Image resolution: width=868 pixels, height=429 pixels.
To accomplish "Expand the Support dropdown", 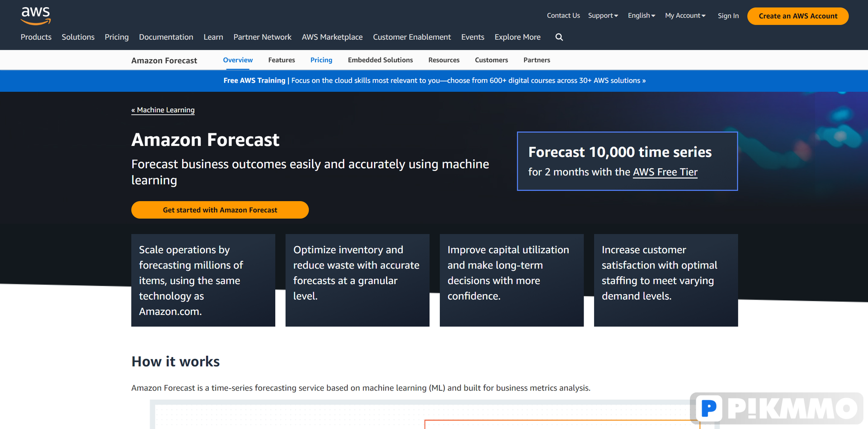I will pos(603,15).
